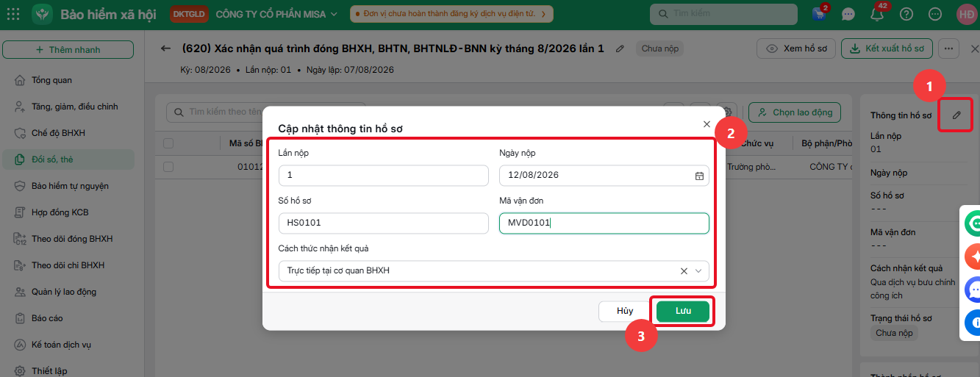Go back using the left arrow
This screenshot has width=980, height=377.
pyautogui.click(x=165, y=49)
